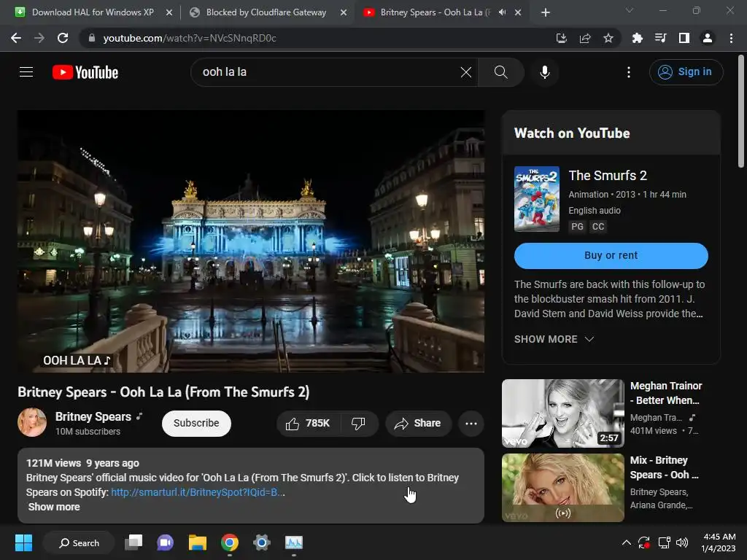Open Britney Spears channel name link
The height and width of the screenshot is (560, 747).
tap(93, 416)
